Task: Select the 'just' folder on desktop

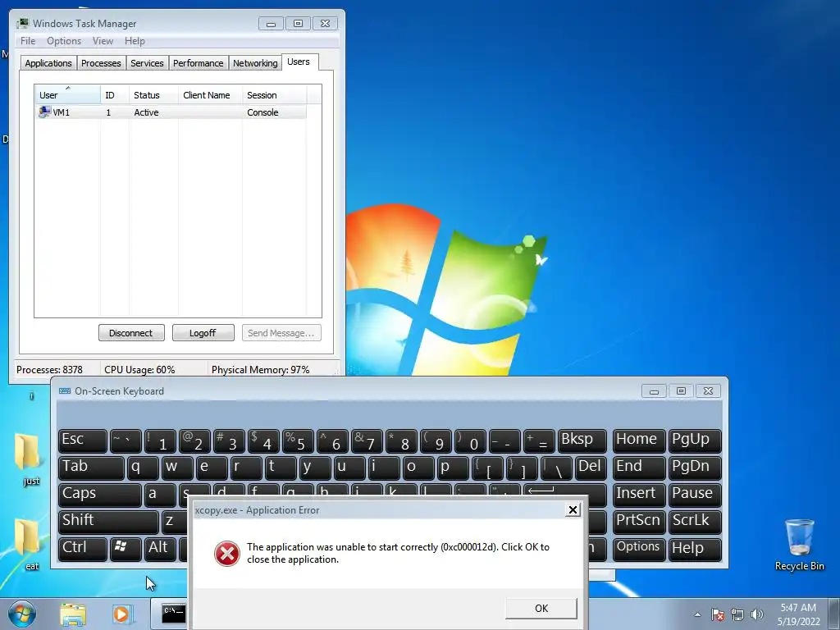Action: (28, 459)
